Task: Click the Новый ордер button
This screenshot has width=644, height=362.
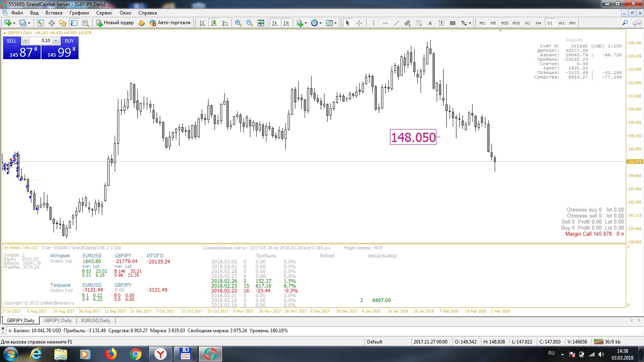Action: (115, 23)
